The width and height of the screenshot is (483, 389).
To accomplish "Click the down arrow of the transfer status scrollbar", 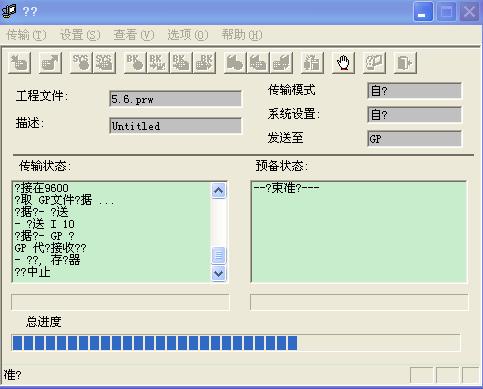I will [219, 273].
